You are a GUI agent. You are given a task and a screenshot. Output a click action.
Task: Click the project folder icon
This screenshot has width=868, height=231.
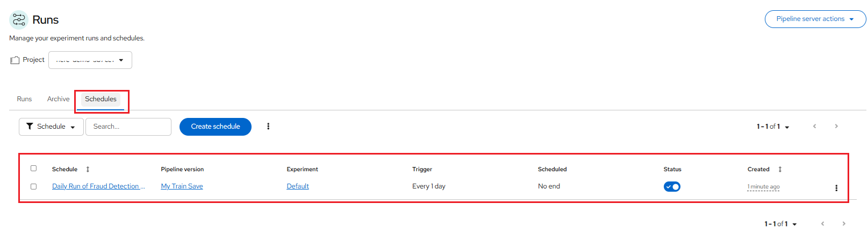15,60
